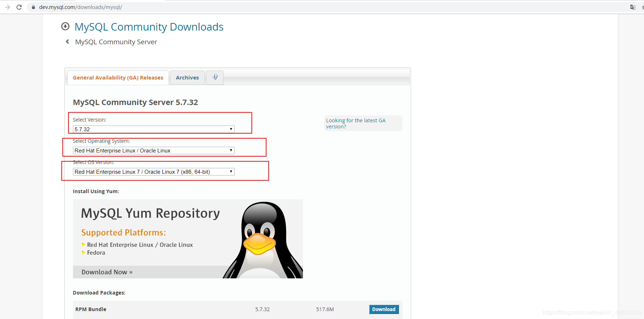Screen dimensions: 644x319
Task: Reload the page with refresh icon
Action: [19, 7]
